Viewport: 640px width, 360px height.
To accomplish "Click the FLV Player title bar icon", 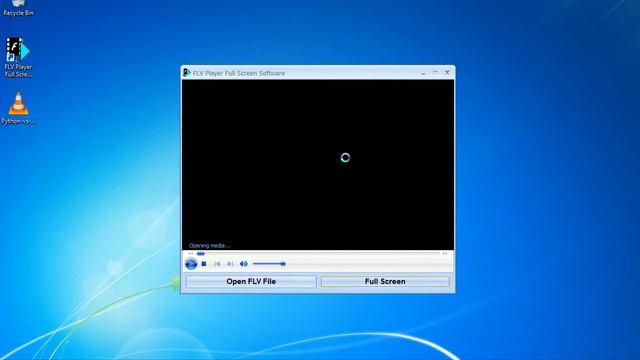I will point(187,73).
